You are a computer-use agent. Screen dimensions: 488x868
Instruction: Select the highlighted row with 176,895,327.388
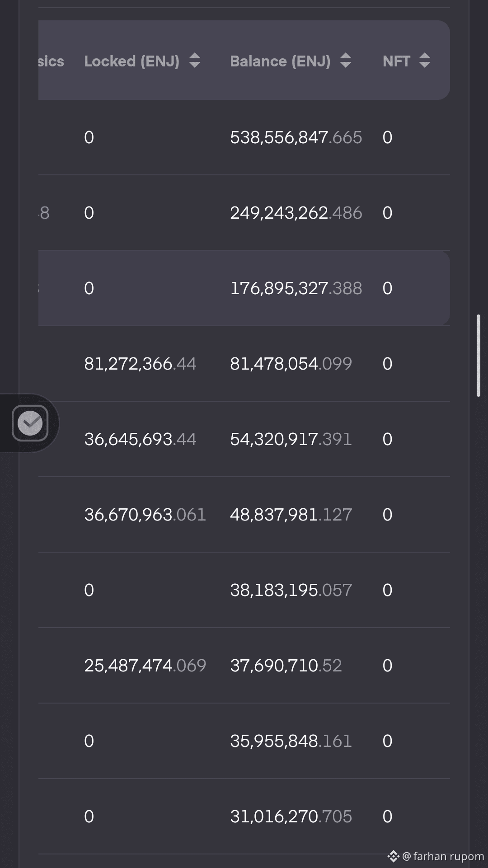point(244,288)
